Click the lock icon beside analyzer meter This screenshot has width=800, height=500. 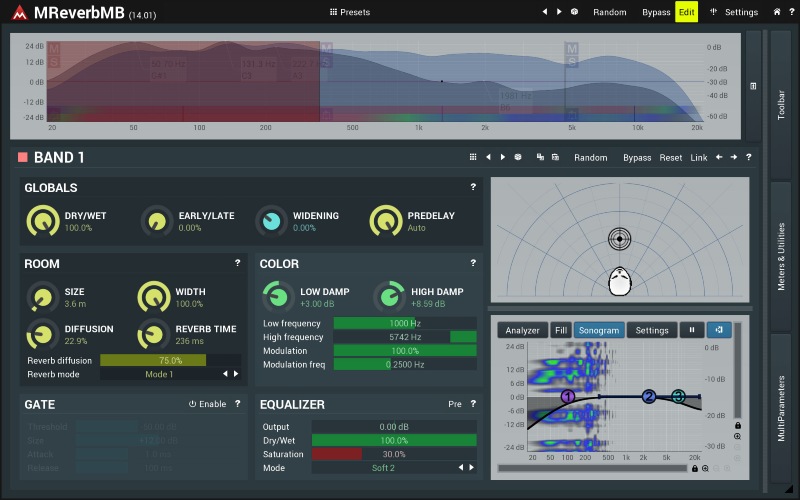(738, 426)
